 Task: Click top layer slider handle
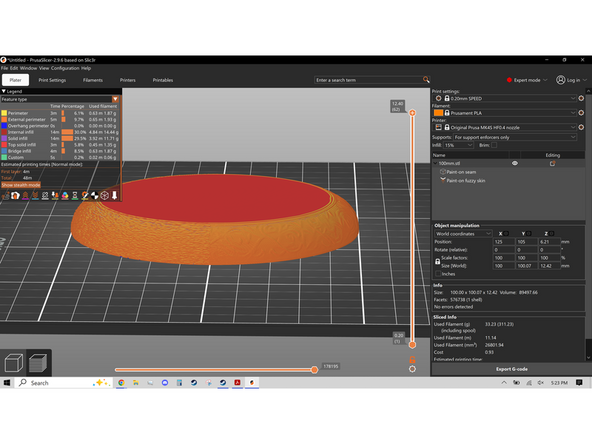[x=412, y=113]
